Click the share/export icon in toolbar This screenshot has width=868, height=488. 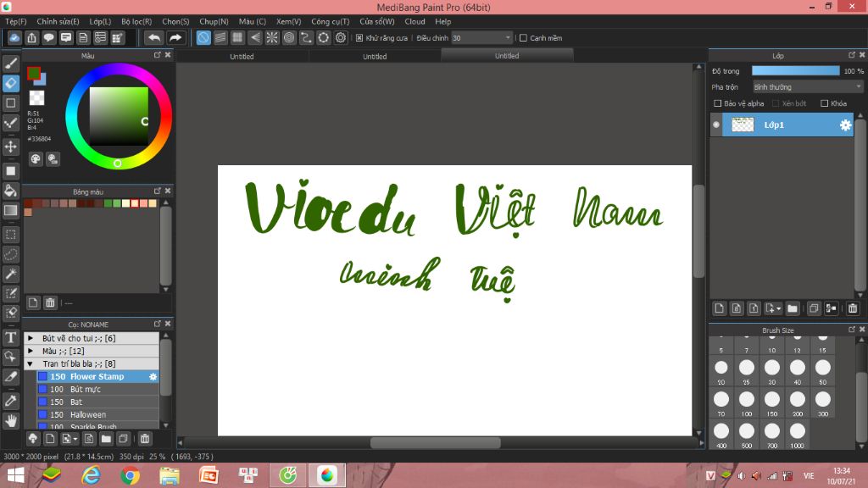pyautogui.click(x=31, y=37)
